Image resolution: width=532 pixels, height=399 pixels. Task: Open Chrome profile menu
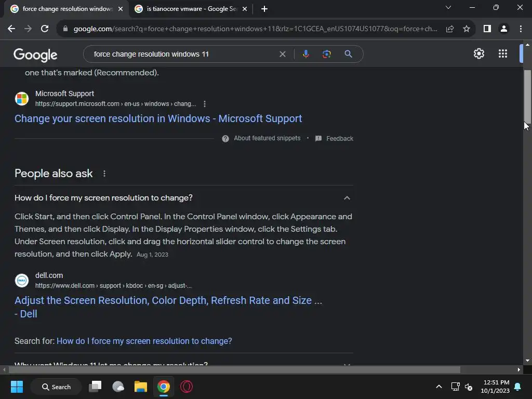pos(504,29)
